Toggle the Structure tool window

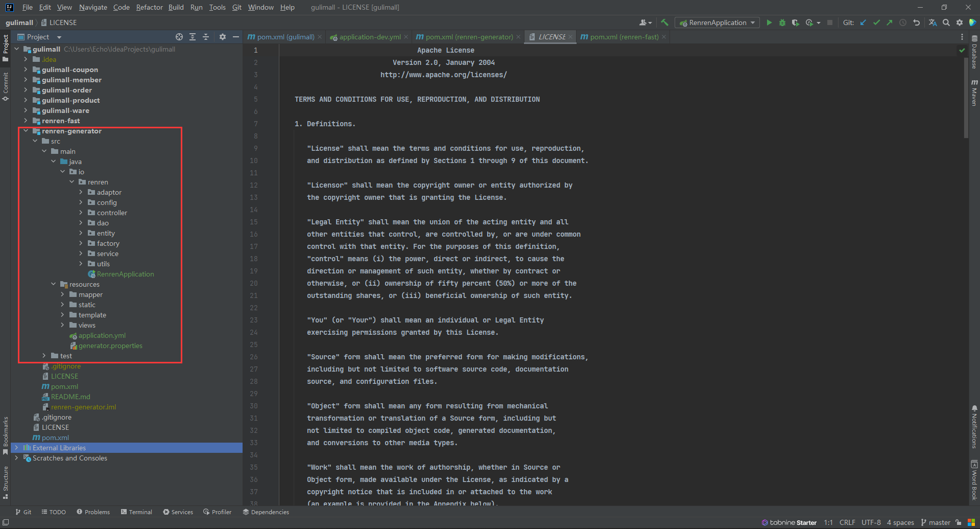pyautogui.click(x=6, y=481)
